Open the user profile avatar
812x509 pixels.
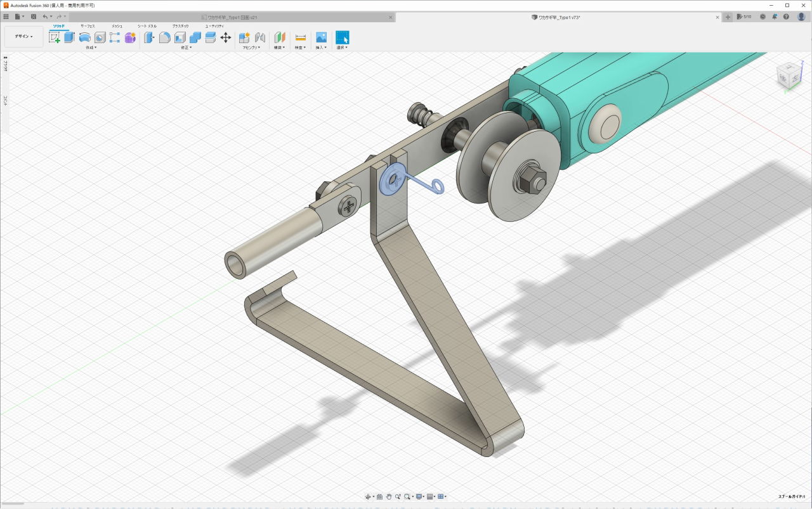(x=801, y=17)
